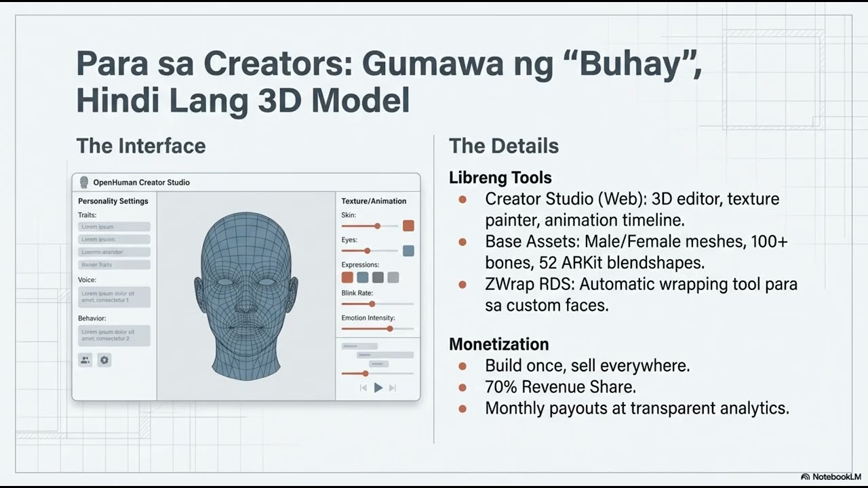Click the 'The Interface' heading
Image resolution: width=868 pixels, height=488 pixels.
[x=141, y=146]
